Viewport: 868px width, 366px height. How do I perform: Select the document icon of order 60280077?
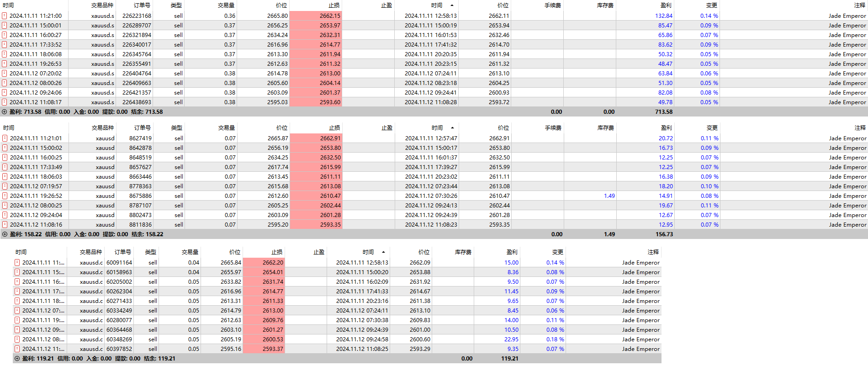(x=17, y=320)
